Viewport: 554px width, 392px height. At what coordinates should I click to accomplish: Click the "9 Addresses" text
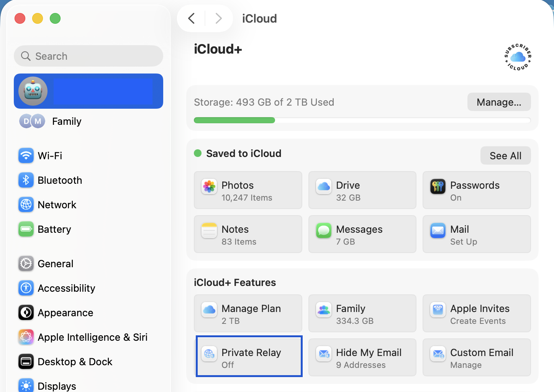(x=361, y=365)
